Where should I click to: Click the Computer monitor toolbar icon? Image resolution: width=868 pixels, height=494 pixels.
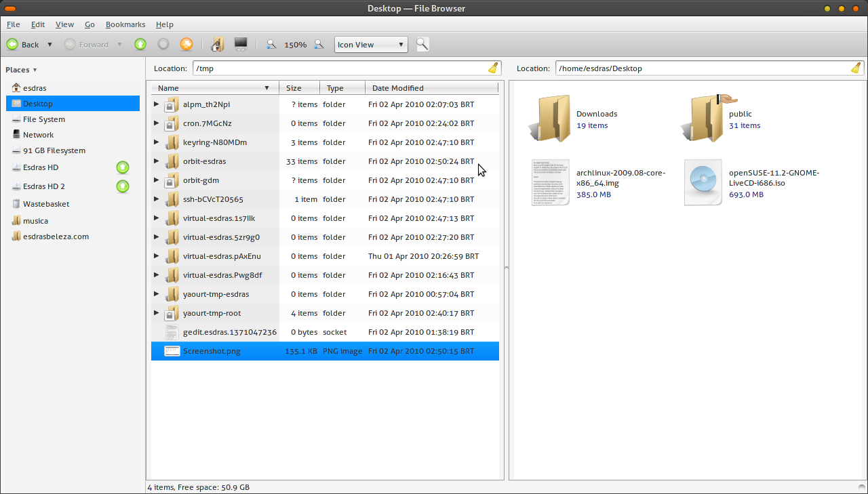pos(240,45)
